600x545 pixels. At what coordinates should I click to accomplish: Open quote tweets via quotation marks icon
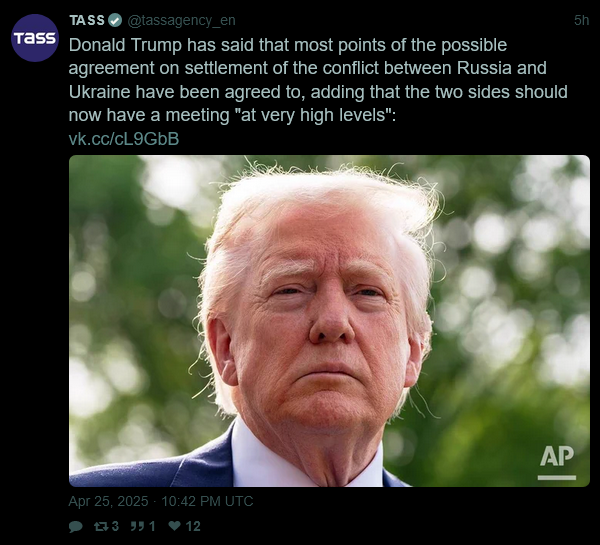point(137,526)
